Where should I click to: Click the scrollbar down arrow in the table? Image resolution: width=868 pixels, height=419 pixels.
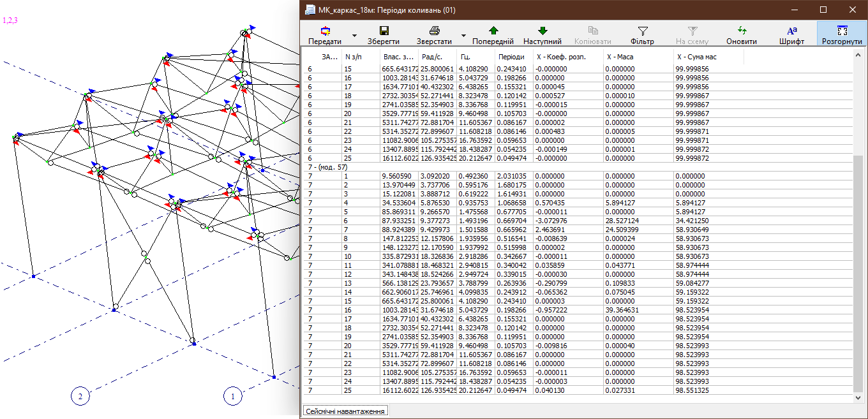point(858,397)
